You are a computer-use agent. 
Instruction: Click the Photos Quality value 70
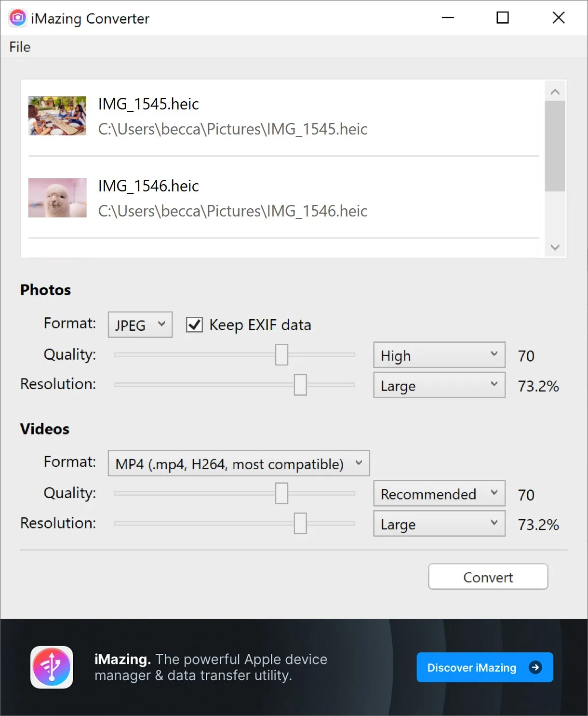point(526,356)
